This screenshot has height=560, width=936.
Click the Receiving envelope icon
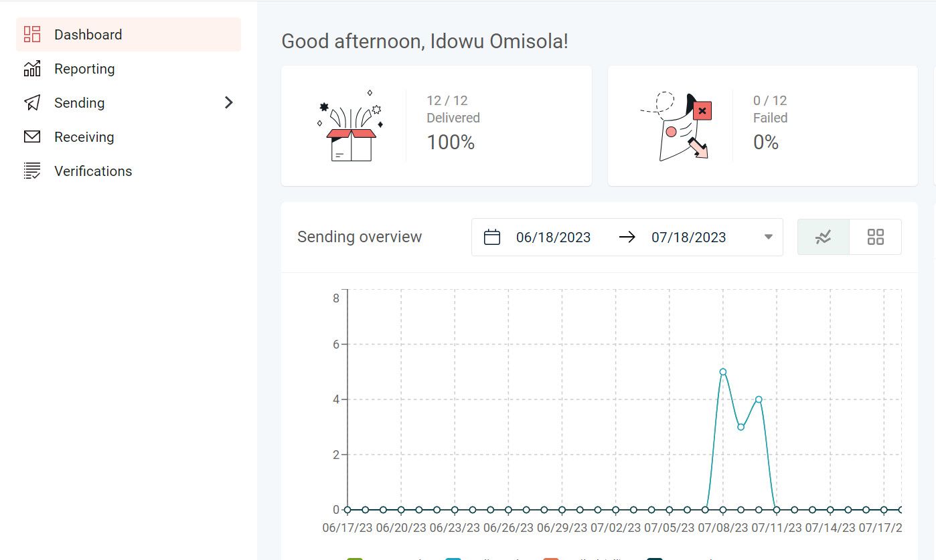pos(32,137)
